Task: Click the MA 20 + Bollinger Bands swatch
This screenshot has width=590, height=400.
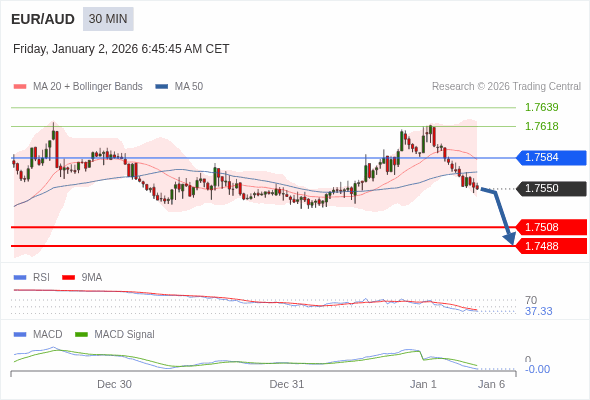Action: 20,87
